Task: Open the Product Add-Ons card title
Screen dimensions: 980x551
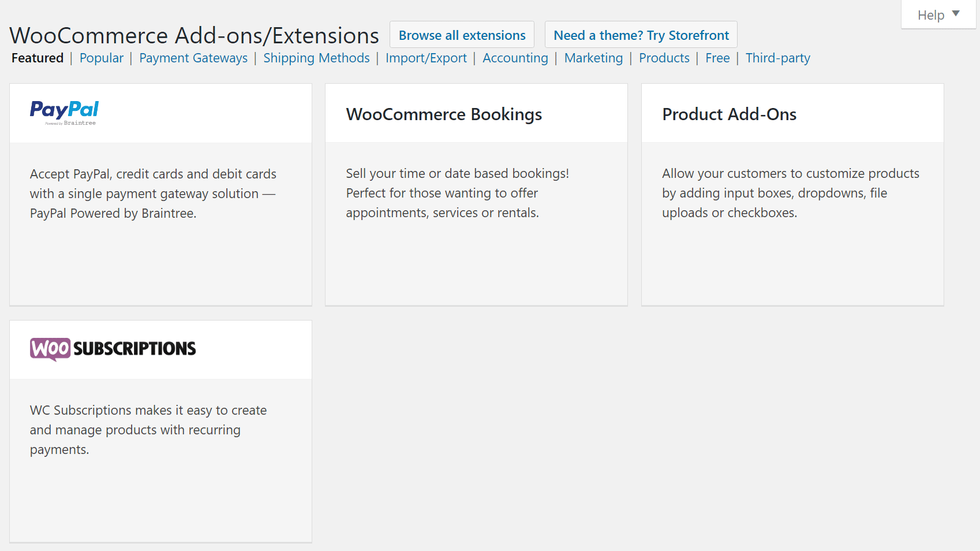Action: [729, 114]
